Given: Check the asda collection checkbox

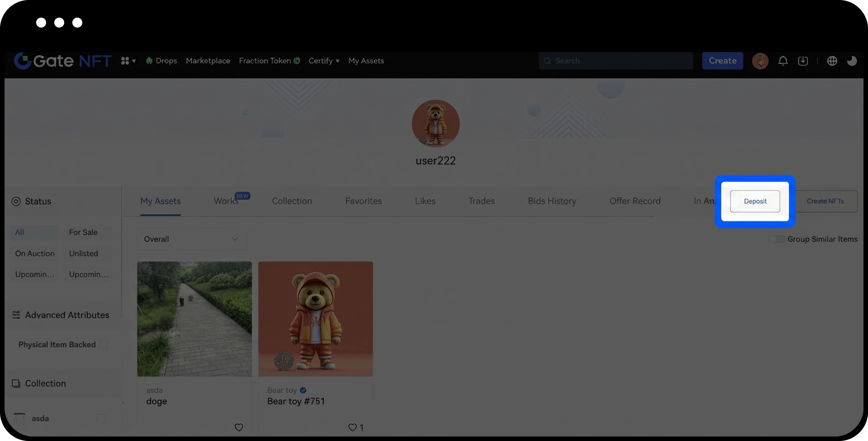Looking at the screenshot, I should coord(101,418).
